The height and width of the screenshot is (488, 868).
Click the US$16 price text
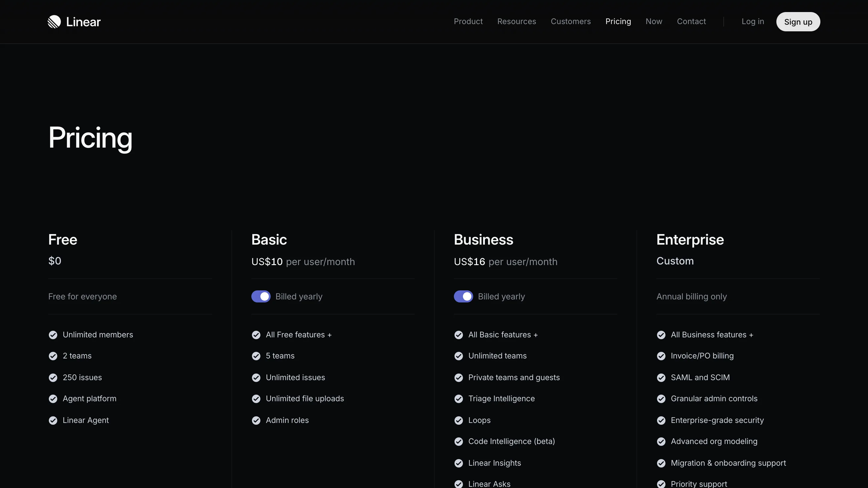click(x=469, y=262)
